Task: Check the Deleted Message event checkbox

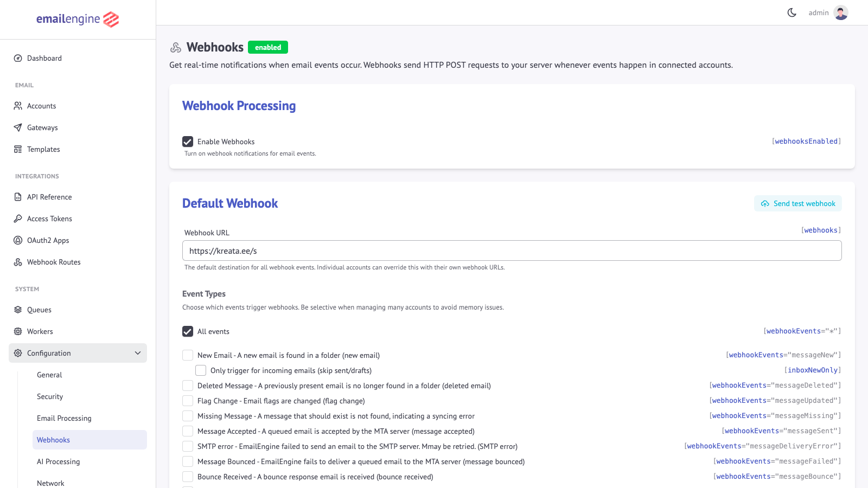Action: 188,386
